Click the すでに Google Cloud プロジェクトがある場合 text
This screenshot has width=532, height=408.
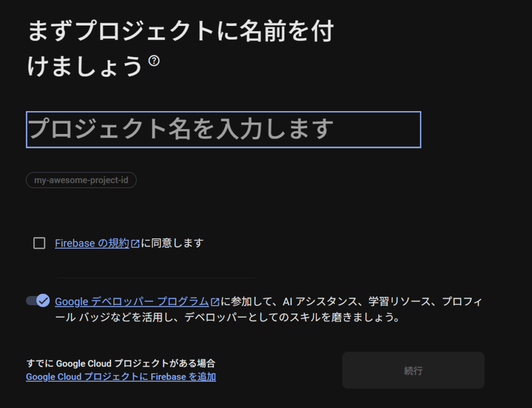(121, 363)
